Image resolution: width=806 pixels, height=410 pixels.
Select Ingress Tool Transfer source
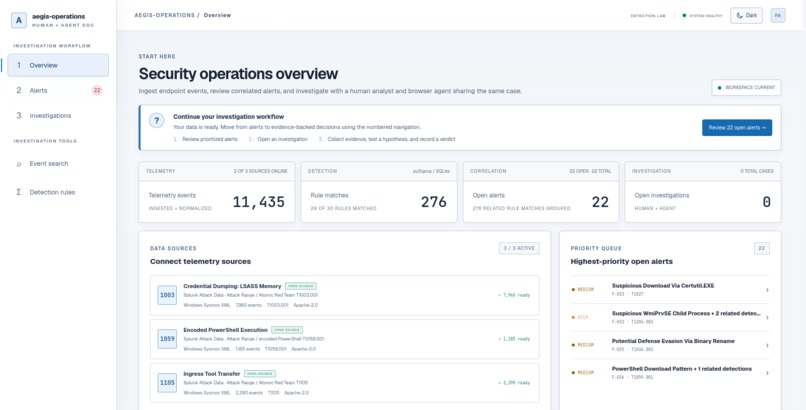pyautogui.click(x=345, y=383)
